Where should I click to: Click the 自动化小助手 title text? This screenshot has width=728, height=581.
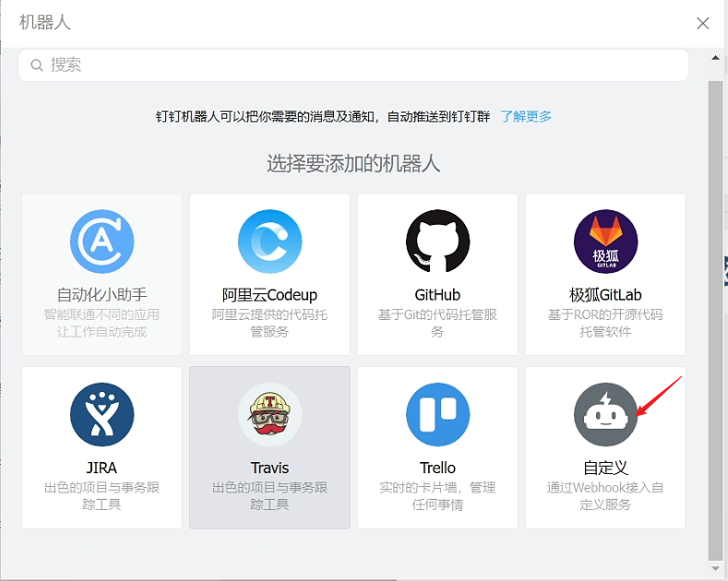click(102, 295)
